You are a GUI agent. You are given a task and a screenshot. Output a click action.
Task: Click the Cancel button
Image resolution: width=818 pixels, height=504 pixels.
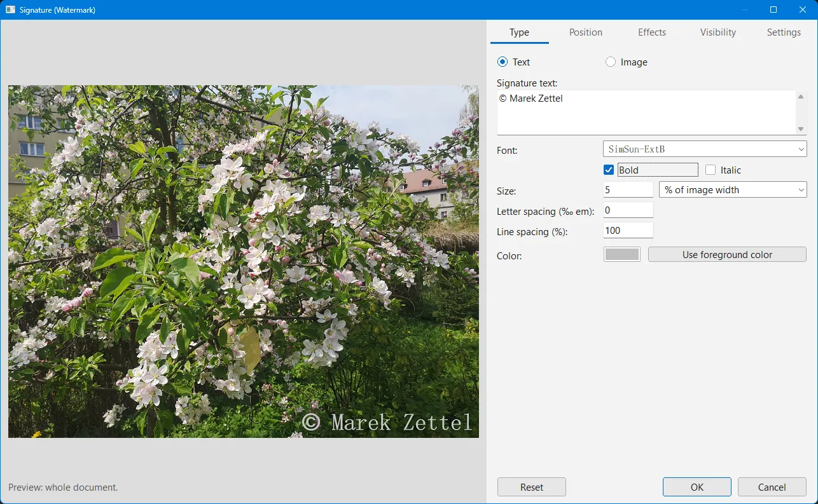pyautogui.click(x=772, y=487)
